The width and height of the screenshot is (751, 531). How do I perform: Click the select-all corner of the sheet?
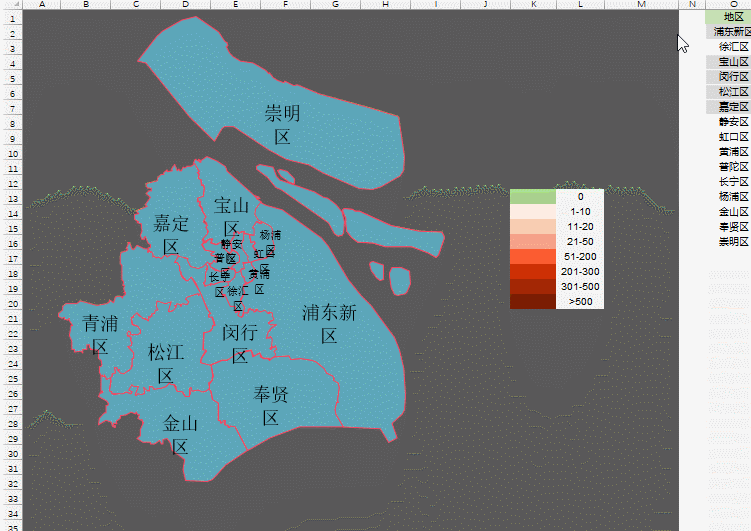pyautogui.click(x=10, y=5)
